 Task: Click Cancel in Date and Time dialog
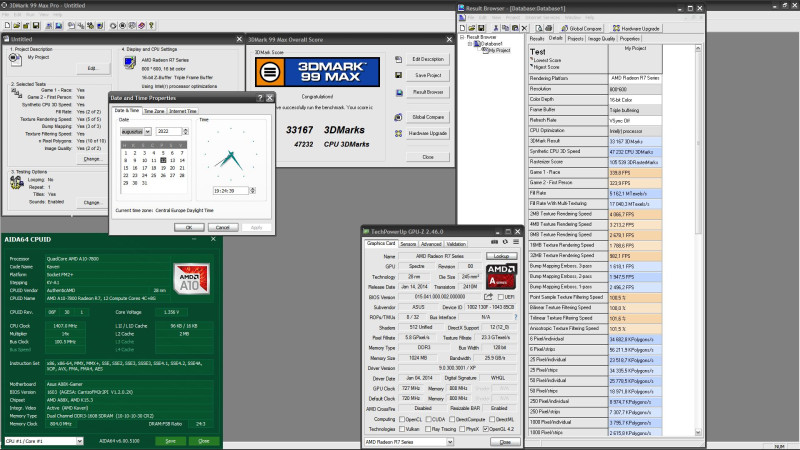222,228
